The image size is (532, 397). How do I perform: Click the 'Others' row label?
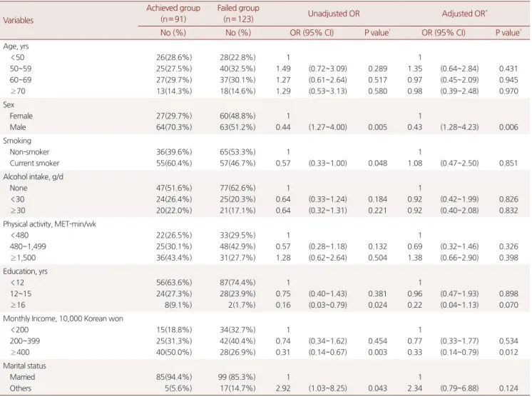(x=21, y=388)
